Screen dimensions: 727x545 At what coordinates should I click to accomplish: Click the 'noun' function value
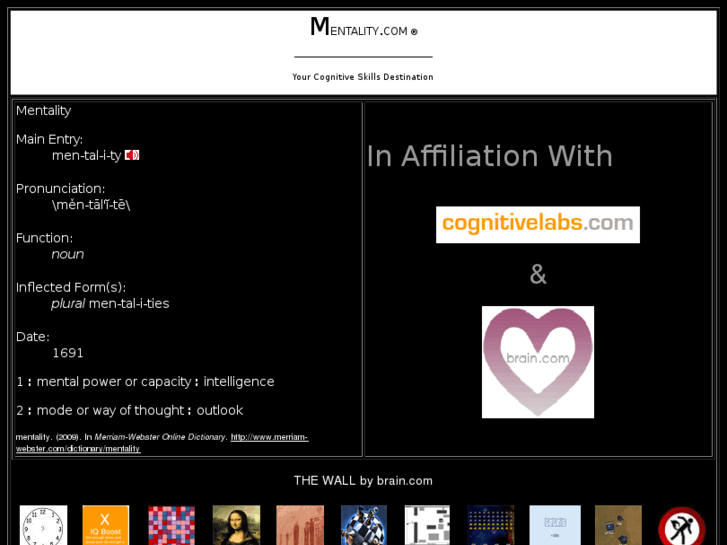point(68,254)
